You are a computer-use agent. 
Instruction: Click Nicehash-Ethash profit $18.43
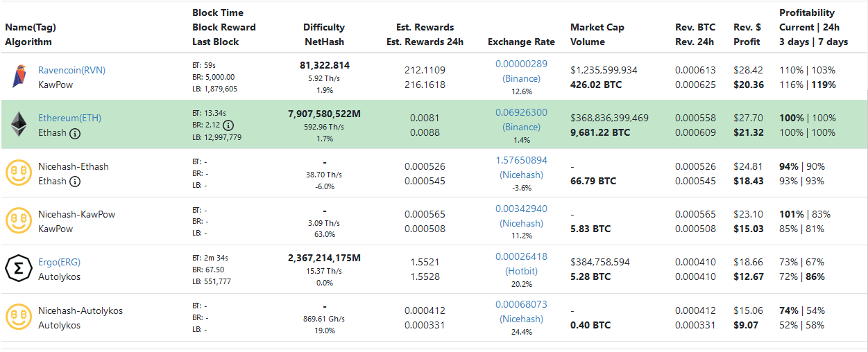point(749,181)
